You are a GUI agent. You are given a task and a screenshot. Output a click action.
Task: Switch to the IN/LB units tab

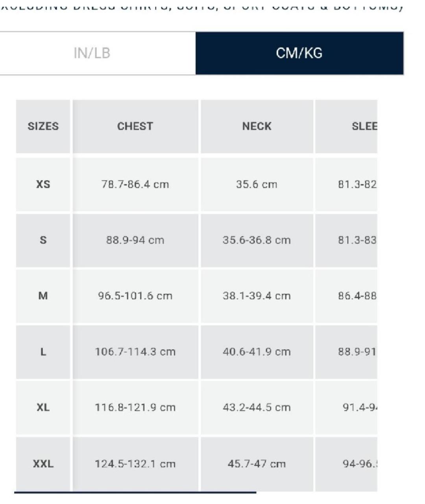pyautogui.click(x=92, y=53)
